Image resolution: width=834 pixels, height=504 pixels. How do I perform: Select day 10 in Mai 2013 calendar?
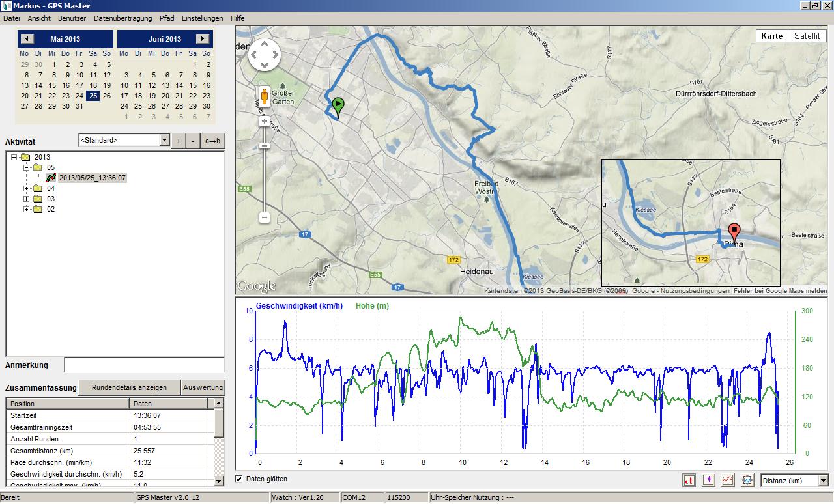79,75
